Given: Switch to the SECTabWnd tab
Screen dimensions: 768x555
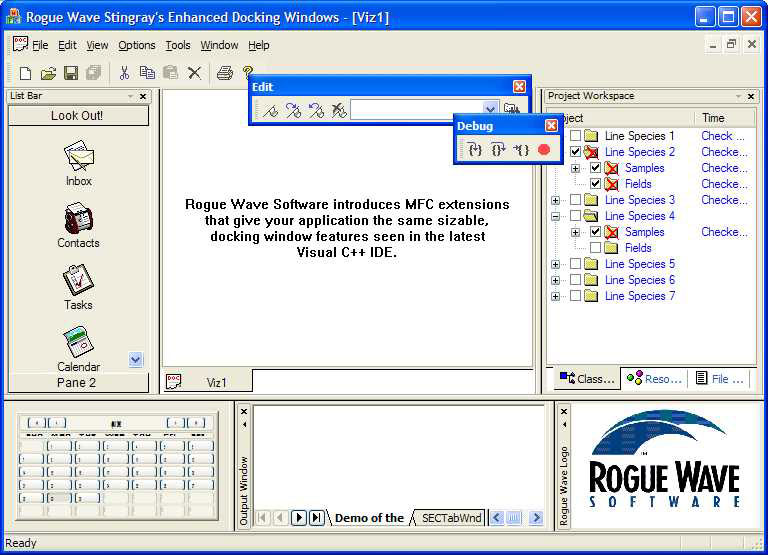Looking at the screenshot, I should point(451,518).
